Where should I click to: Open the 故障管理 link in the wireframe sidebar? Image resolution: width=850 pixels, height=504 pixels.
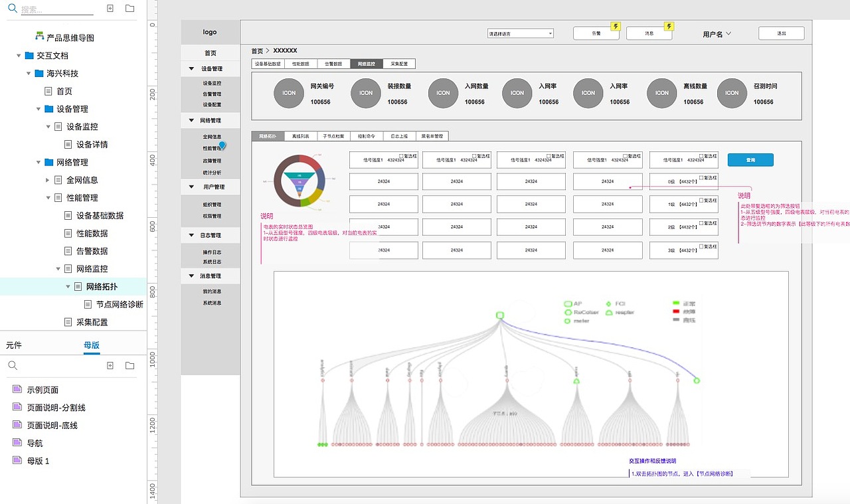click(212, 161)
